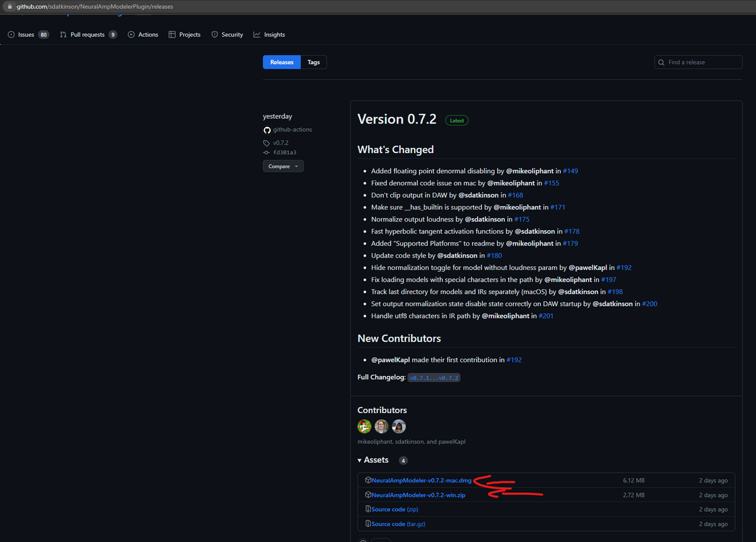This screenshot has width=756, height=542.
Task: Click the Assets count badge 4
Action: tap(403, 460)
